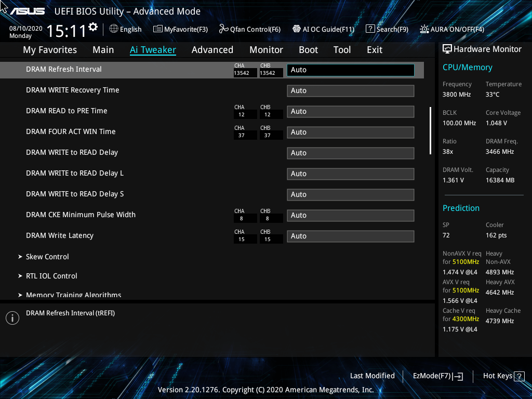
Task: Click the Hardware Monitor panel icon
Action: (x=447, y=48)
